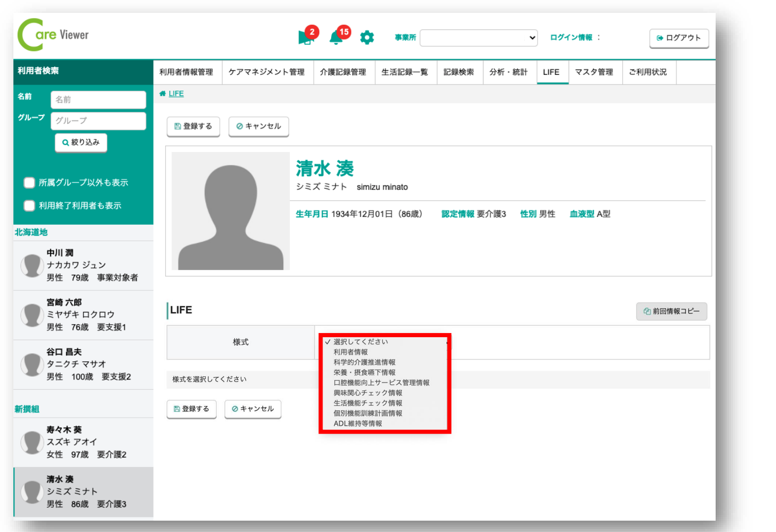Click the Care Viewer logo
This screenshot has height=532, width=776.
point(53,35)
